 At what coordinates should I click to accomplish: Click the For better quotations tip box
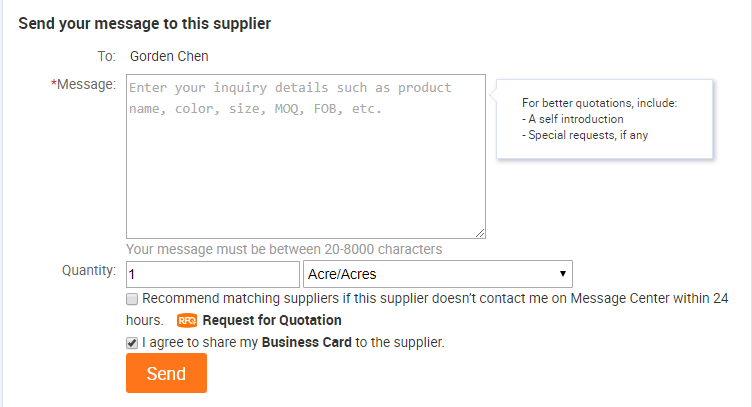click(x=604, y=119)
